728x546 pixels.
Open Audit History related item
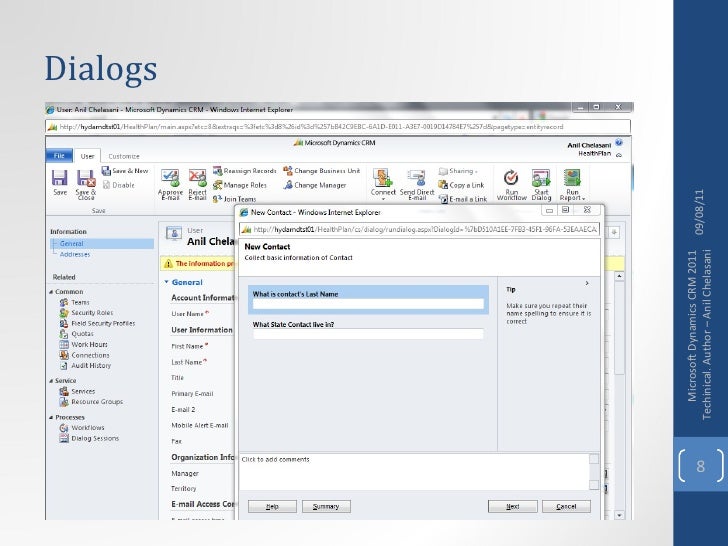85,366
